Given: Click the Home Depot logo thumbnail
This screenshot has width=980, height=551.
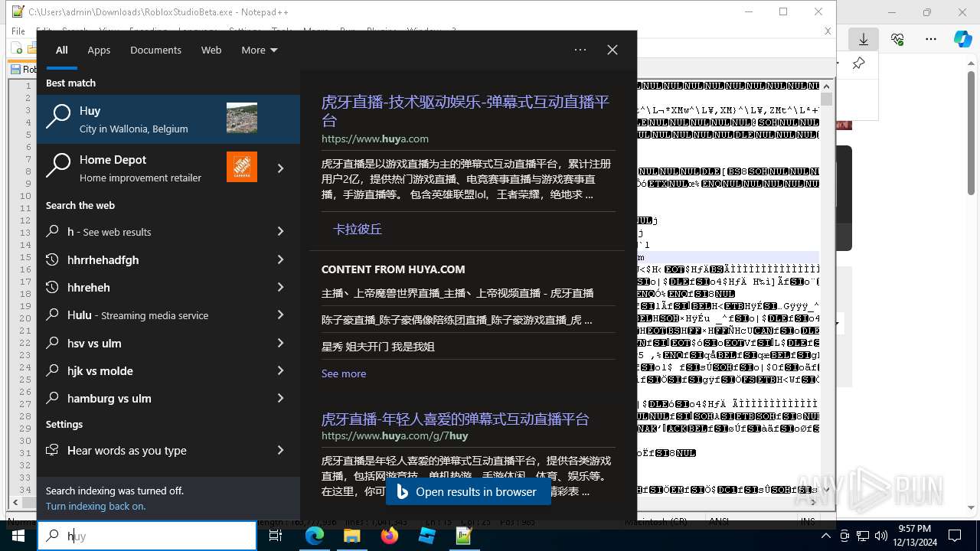Looking at the screenshot, I should pos(242,167).
